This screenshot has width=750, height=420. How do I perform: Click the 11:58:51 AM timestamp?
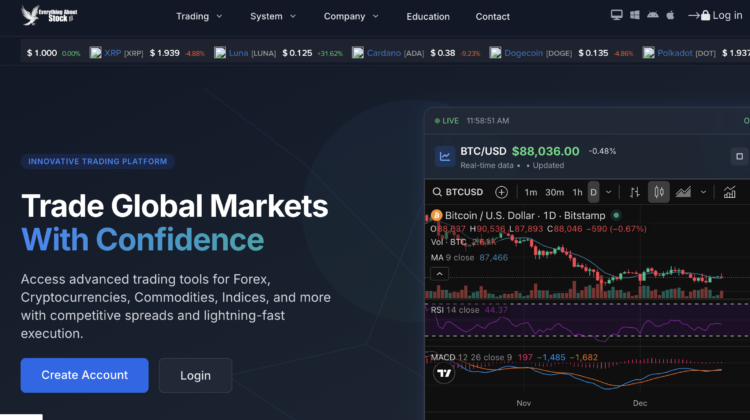(x=488, y=121)
